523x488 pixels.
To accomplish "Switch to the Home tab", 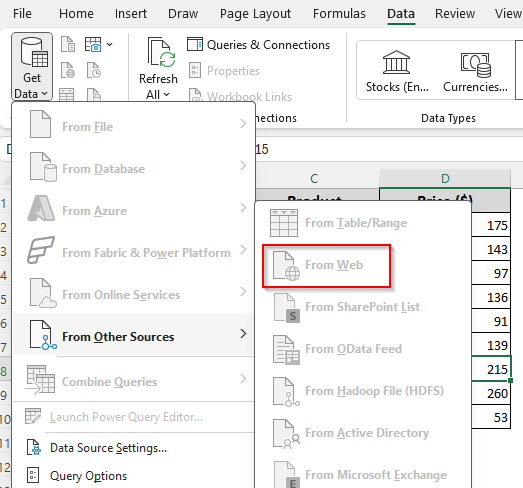I will pos(76,14).
